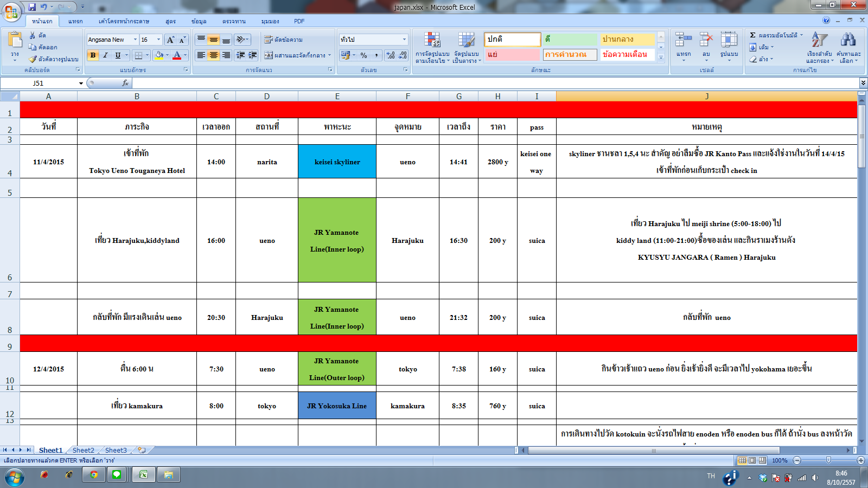Click the Delete cells icon
868x488 pixels.
[x=706, y=40]
